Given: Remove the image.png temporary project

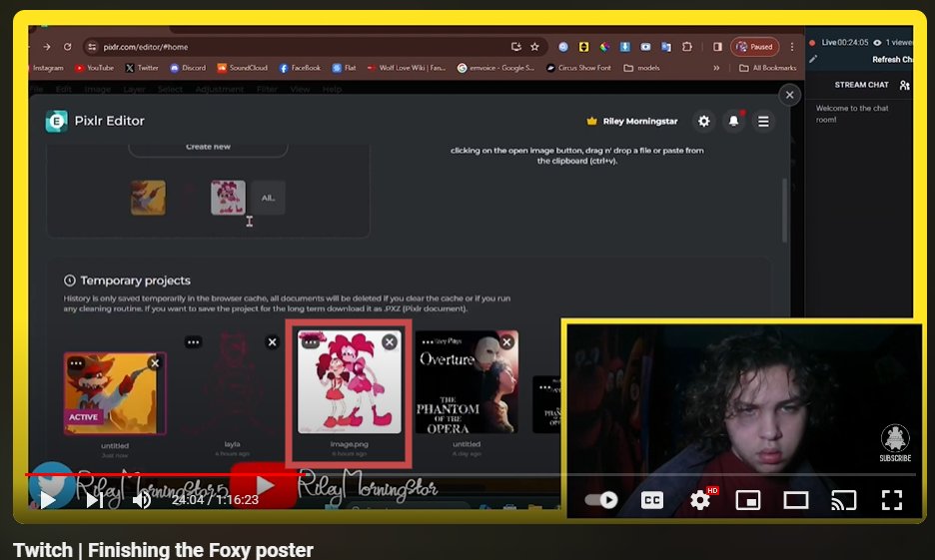Looking at the screenshot, I should (390, 342).
